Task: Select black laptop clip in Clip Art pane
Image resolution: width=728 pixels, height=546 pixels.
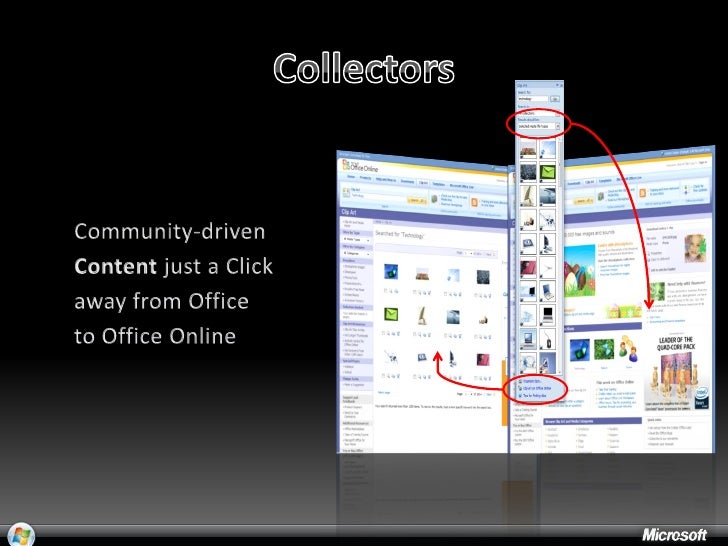Action: point(547,315)
